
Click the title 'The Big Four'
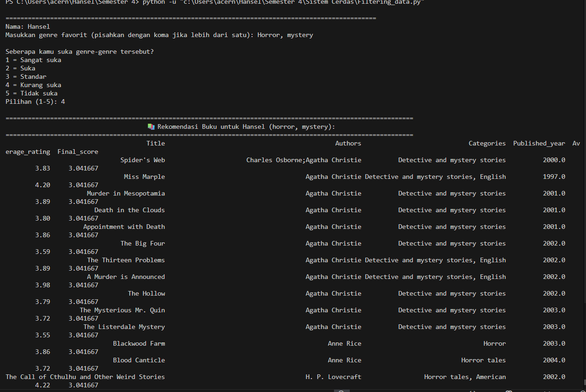point(143,243)
